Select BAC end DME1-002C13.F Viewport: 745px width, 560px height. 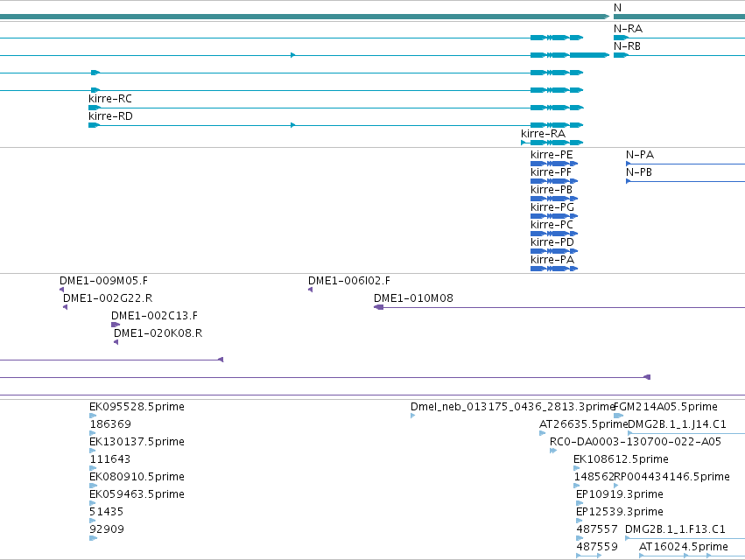[x=154, y=316]
